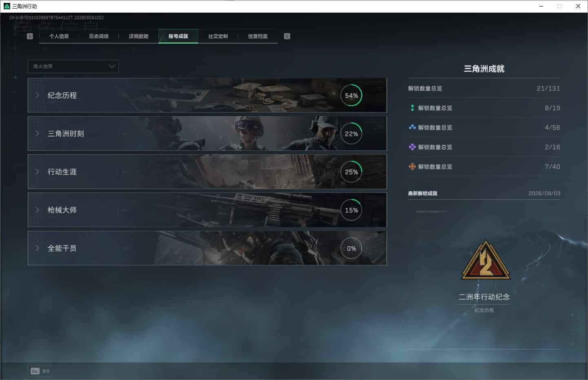Screen dimensions: 588x380
Task: Click the next-tab key icon right of 信誉档案
Action: coord(287,36)
